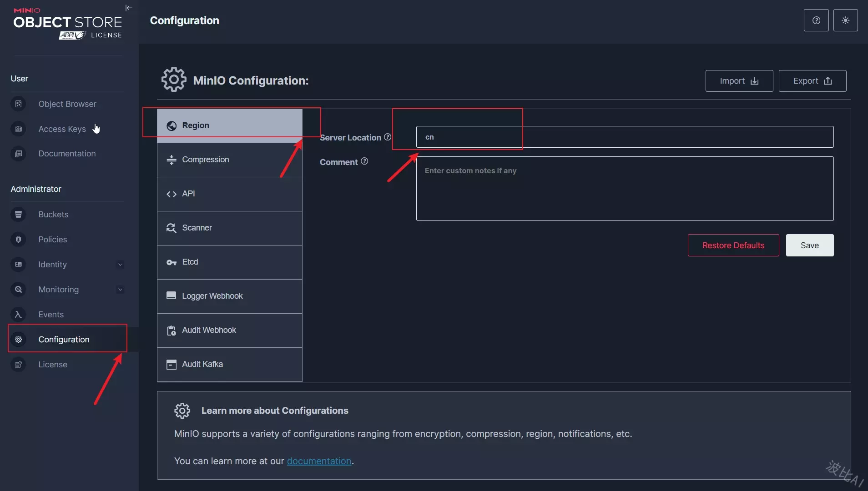Select the Region configuration tab

tap(230, 126)
